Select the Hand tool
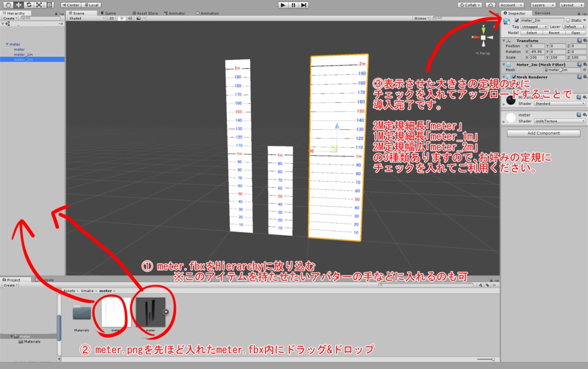Viewport: 588px width, 369px height. [x=8, y=5]
